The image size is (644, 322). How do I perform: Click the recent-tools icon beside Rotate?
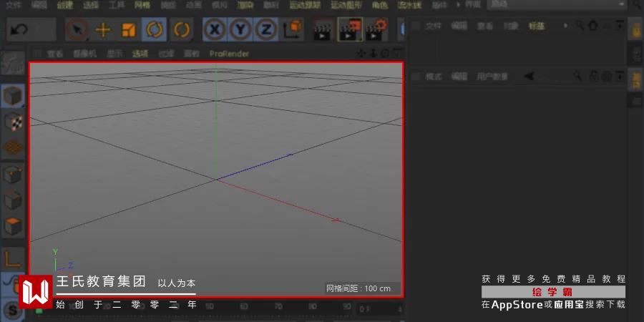click(x=181, y=29)
